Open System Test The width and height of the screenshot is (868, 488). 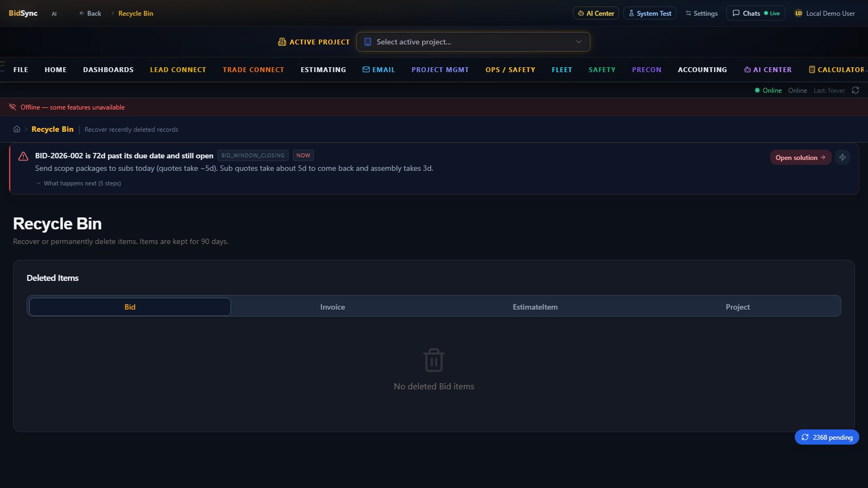tap(649, 13)
